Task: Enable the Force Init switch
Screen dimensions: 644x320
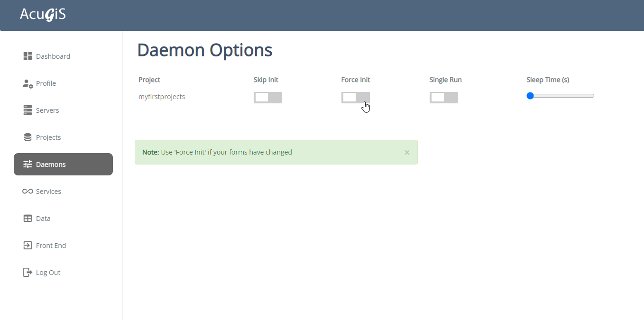Action: coord(355,98)
